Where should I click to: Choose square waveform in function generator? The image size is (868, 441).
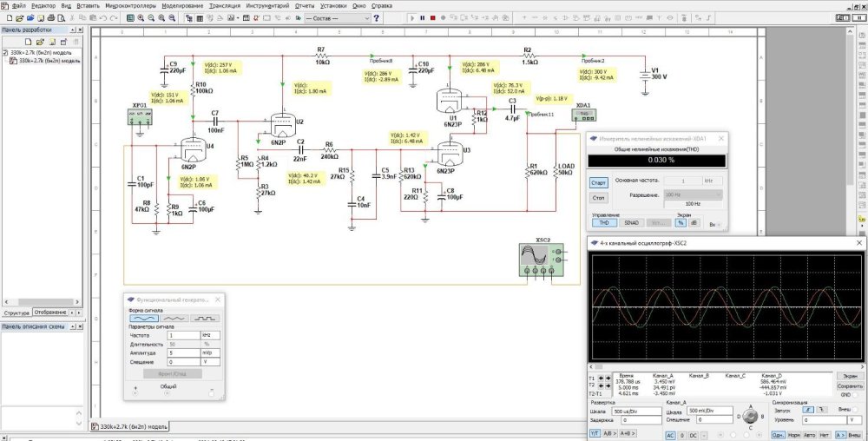tap(205, 319)
